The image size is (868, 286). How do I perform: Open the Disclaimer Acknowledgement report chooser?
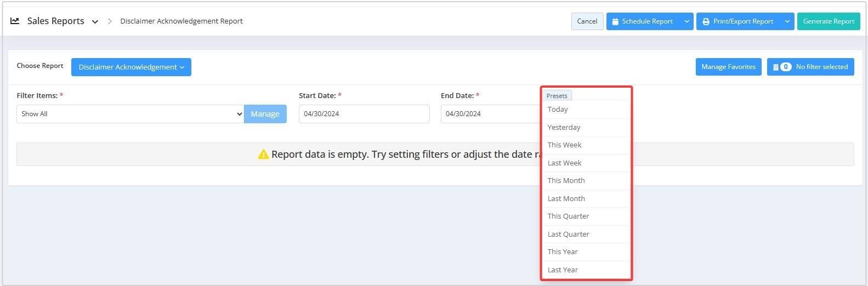(x=131, y=67)
